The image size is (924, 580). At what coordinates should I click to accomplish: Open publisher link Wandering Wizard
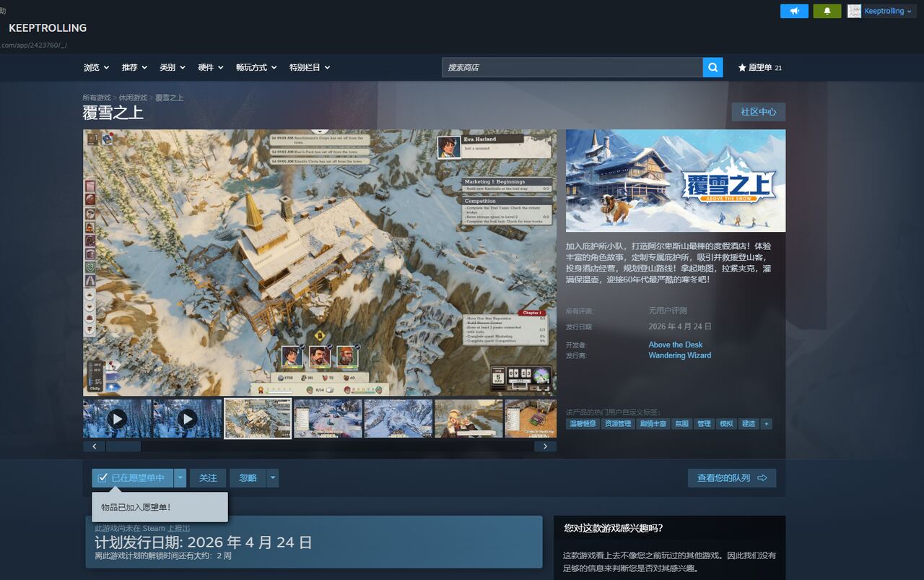pyautogui.click(x=679, y=355)
